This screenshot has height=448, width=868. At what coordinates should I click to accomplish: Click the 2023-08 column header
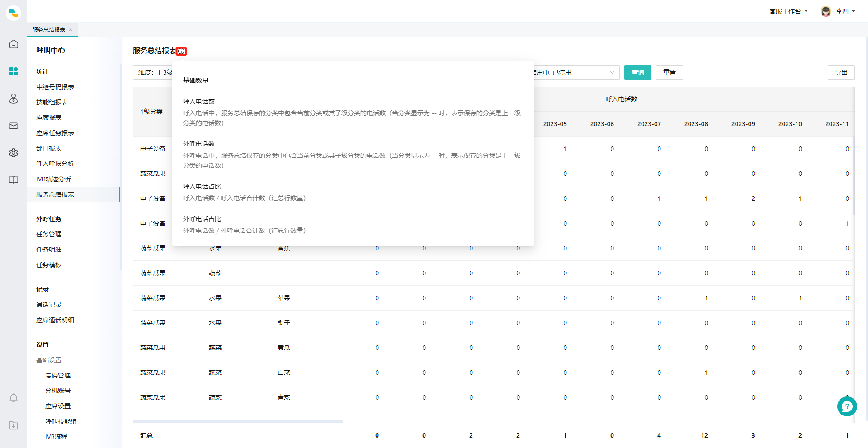pos(696,124)
